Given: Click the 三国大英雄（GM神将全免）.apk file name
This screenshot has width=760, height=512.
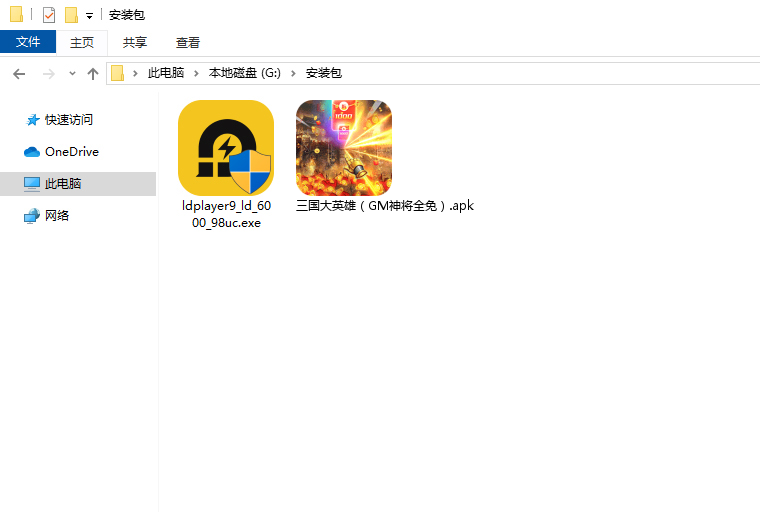Looking at the screenshot, I should pos(385,206).
